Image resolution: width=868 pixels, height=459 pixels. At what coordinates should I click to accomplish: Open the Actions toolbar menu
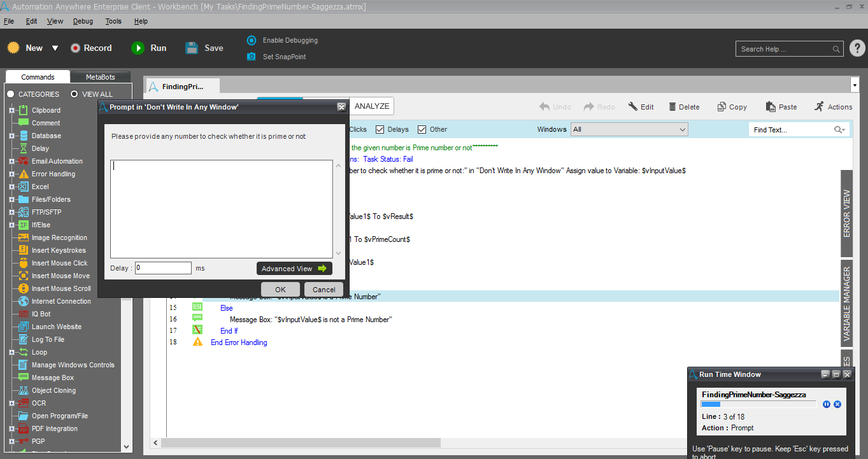(833, 107)
